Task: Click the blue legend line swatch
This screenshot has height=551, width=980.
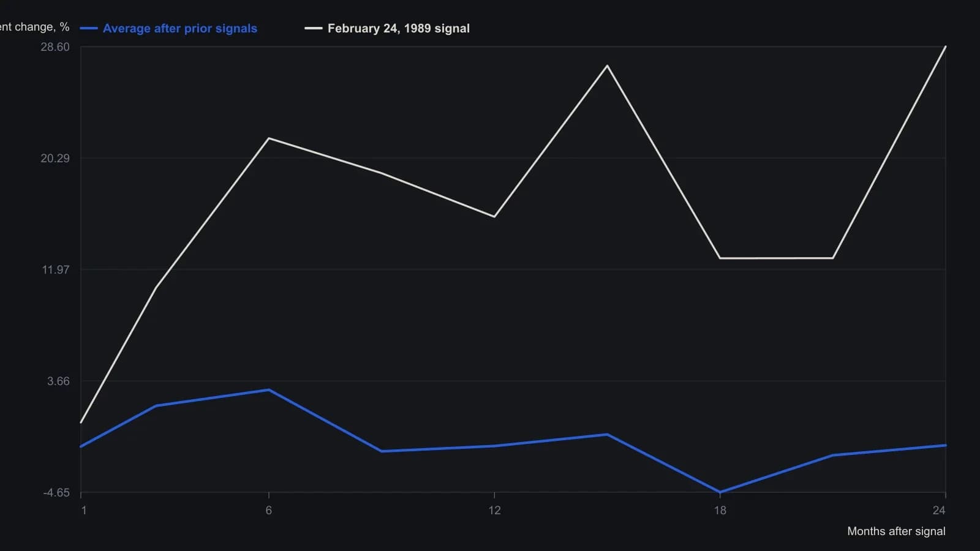Action: pos(89,28)
